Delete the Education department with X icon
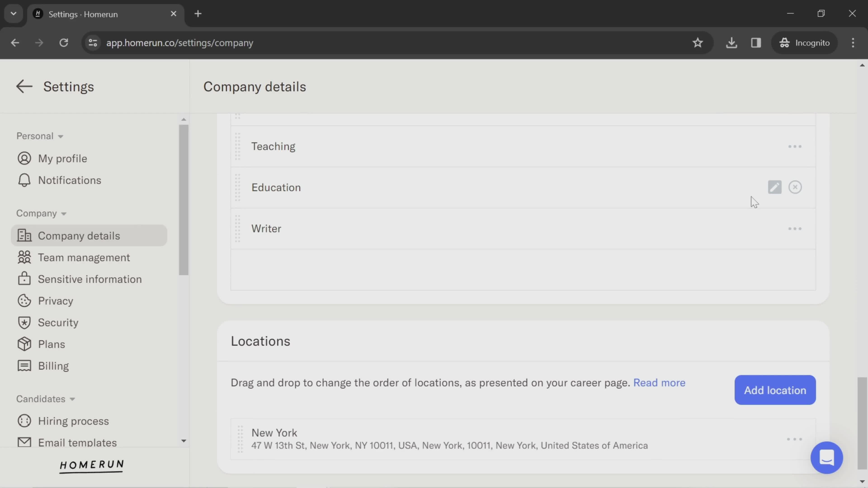 [x=795, y=187]
